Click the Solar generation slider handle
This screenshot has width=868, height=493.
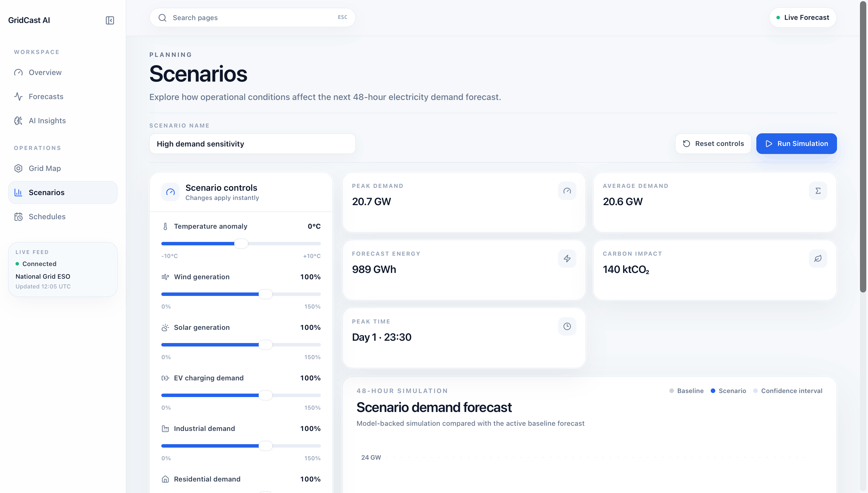point(266,345)
